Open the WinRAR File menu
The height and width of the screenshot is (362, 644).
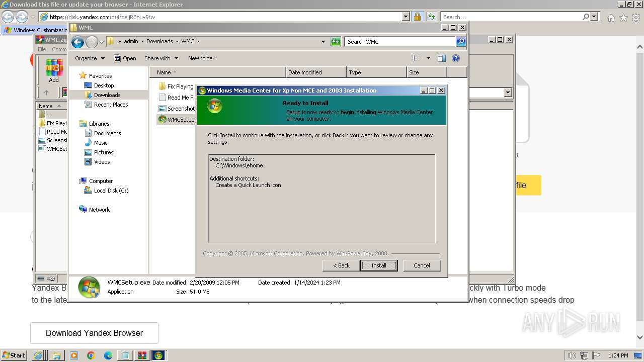[42, 49]
